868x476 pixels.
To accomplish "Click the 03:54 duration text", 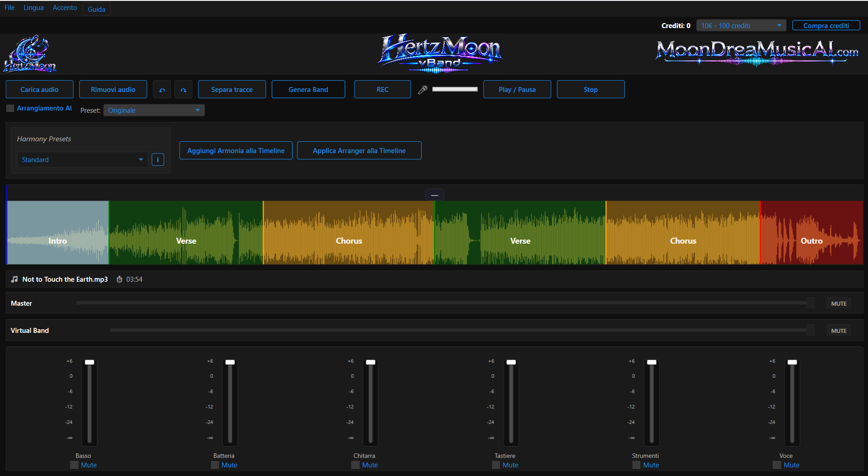I will (134, 279).
